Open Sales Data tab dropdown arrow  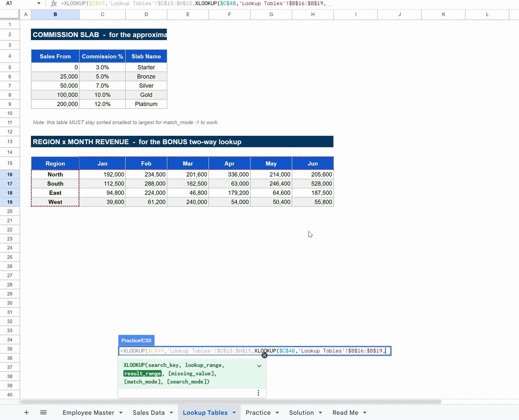point(171,413)
